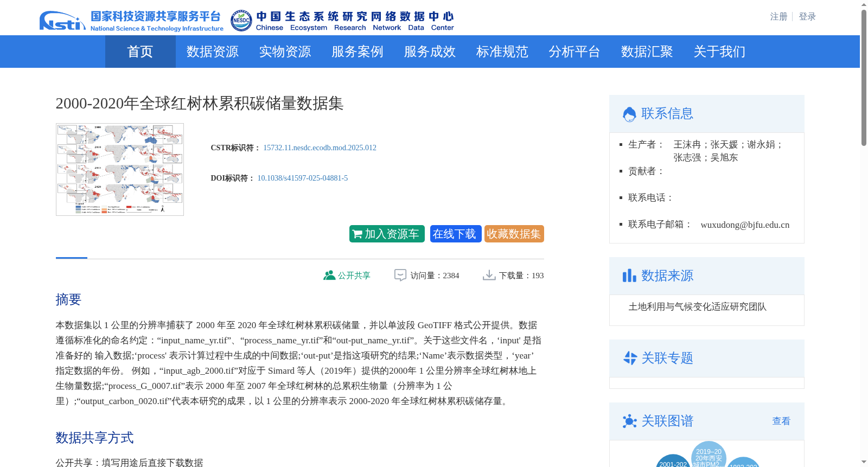
Task: Click the dataset title 2000-2020年全球红树林累积碳储量数据集
Action: [x=200, y=103]
